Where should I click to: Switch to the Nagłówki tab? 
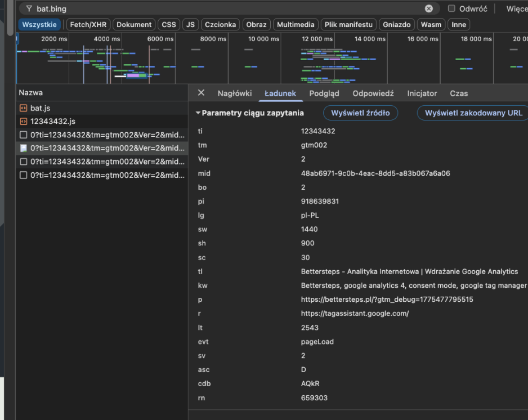pos(235,93)
